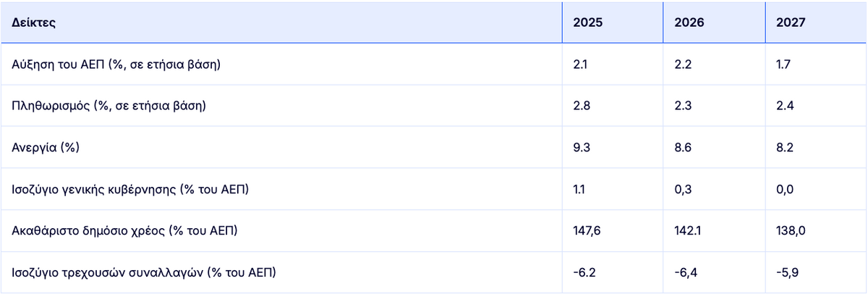Click the 2026 government balance value 0,3
Image resolution: width=868 pixels, height=294 pixels.
682,190
